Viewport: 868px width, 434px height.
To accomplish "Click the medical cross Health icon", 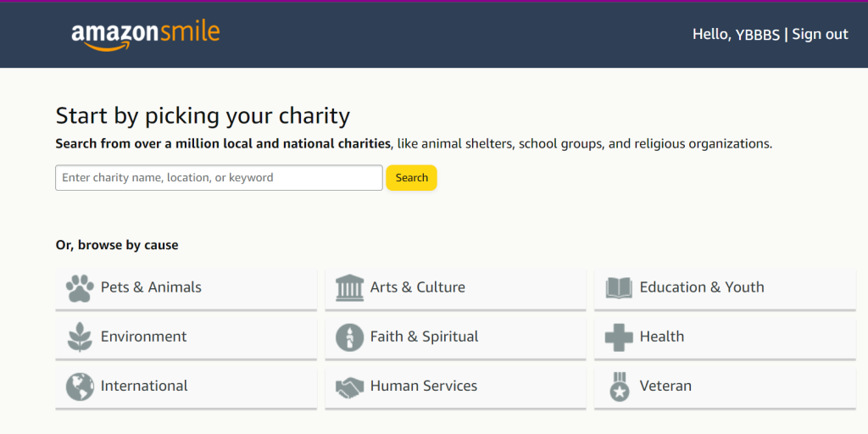I will point(619,337).
